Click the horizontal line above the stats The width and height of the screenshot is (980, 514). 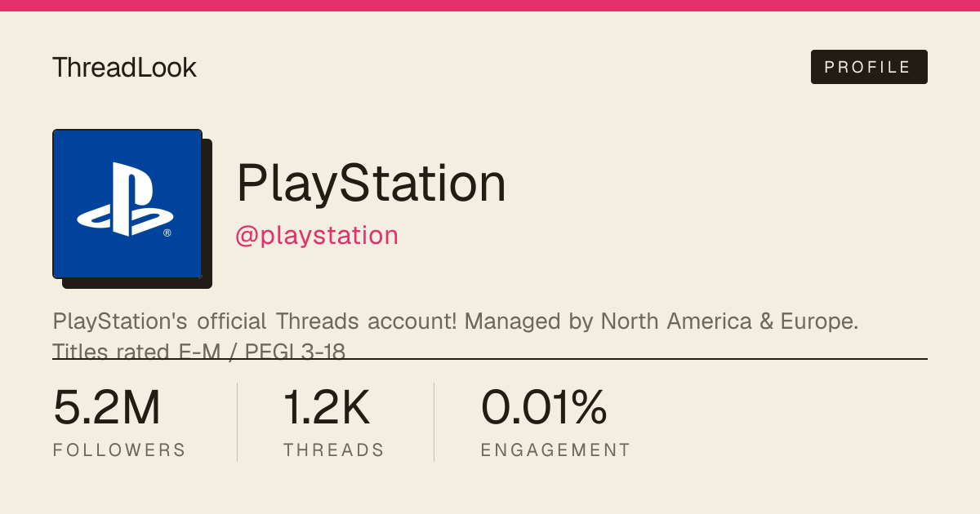point(490,358)
